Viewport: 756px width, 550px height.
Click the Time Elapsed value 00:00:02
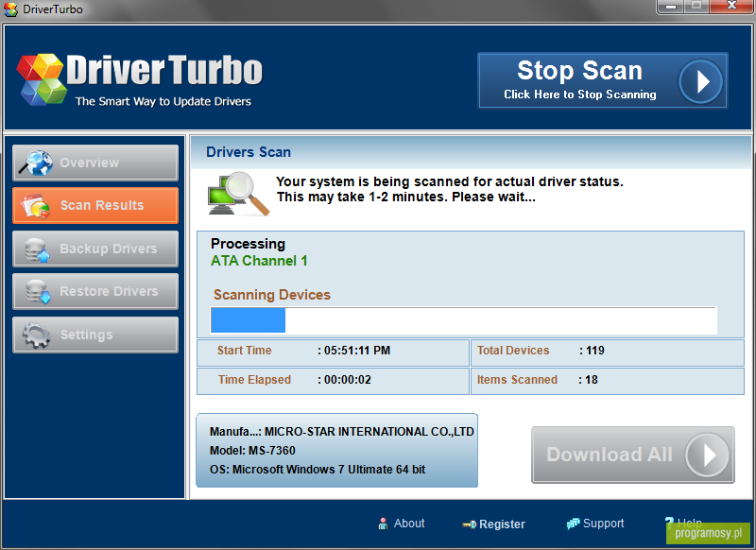pyautogui.click(x=348, y=380)
